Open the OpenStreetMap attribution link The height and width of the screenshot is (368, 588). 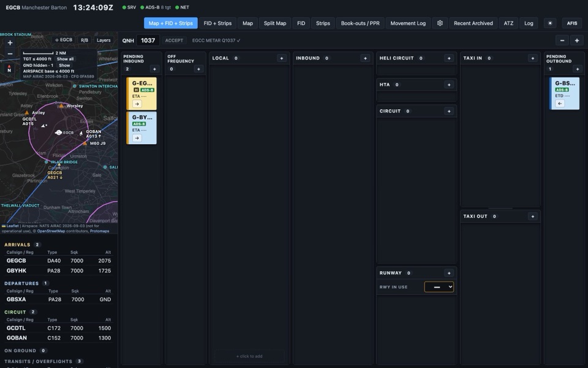point(51,231)
